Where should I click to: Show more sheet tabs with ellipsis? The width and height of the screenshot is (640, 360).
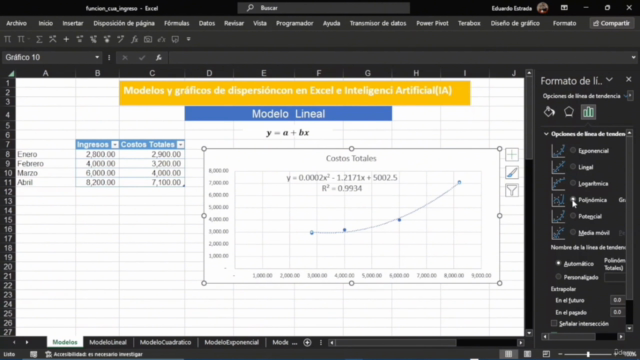point(294,342)
